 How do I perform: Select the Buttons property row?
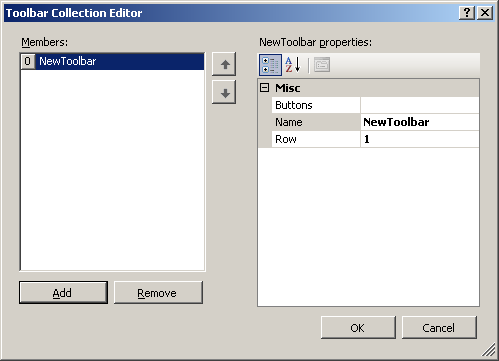point(375,105)
